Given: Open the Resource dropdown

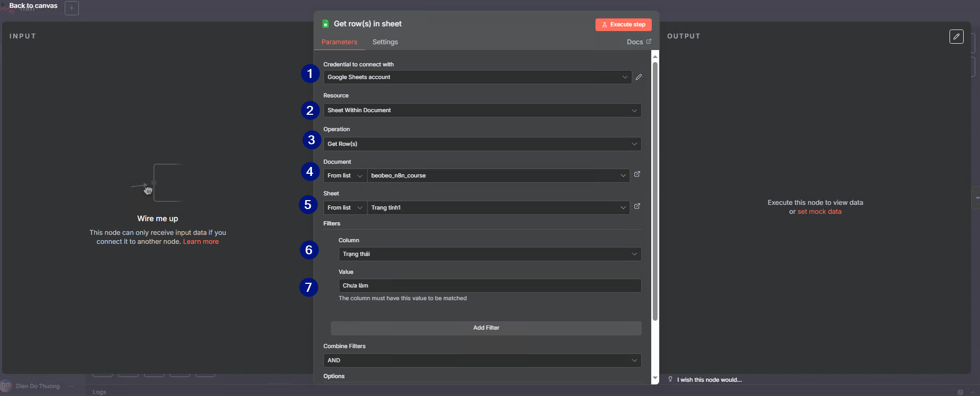Looking at the screenshot, I should 482,111.
